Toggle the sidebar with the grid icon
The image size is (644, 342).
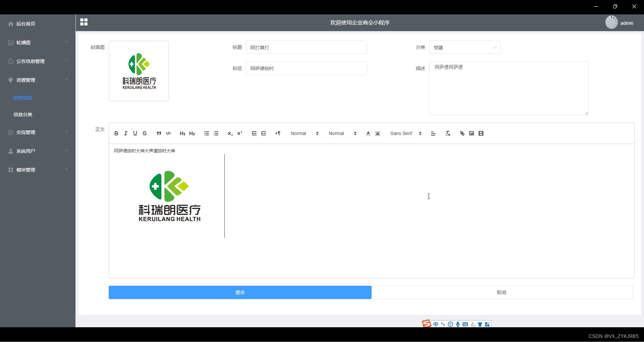click(x=84, y=22)
